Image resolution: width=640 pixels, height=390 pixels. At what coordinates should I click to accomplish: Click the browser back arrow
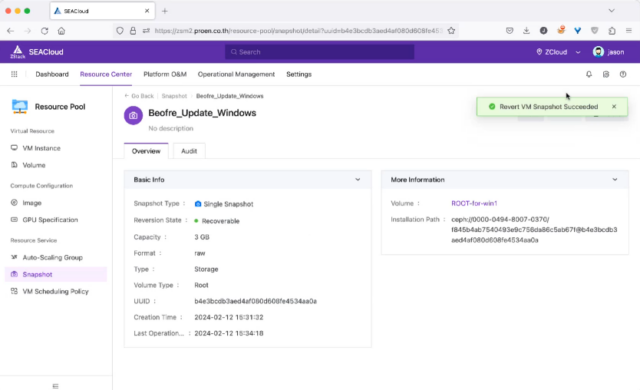(11, 31)
